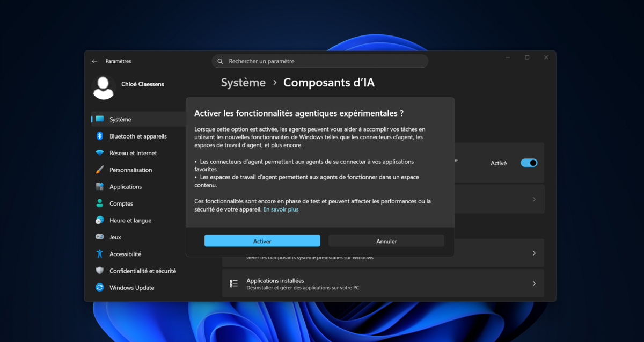Screen dimensions: 644x342
Task: Click the Accessibilité figure icon
Action: [x=100, y=254]
